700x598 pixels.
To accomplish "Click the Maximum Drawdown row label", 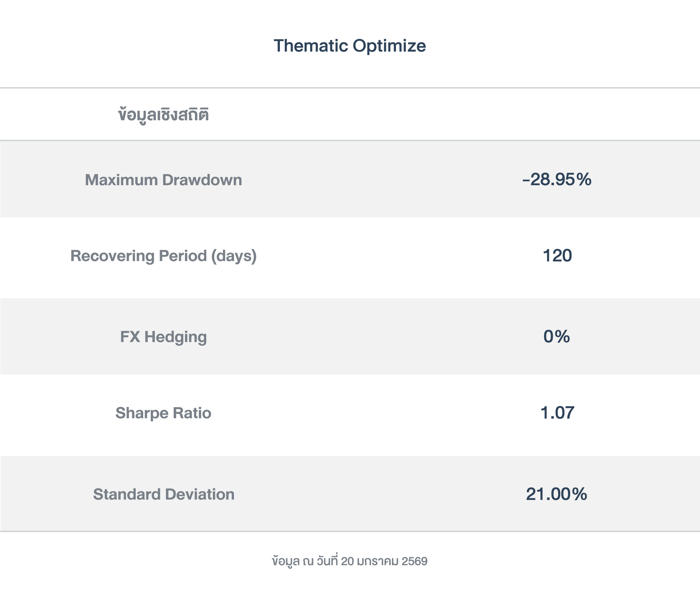I will tap(163, 180).
